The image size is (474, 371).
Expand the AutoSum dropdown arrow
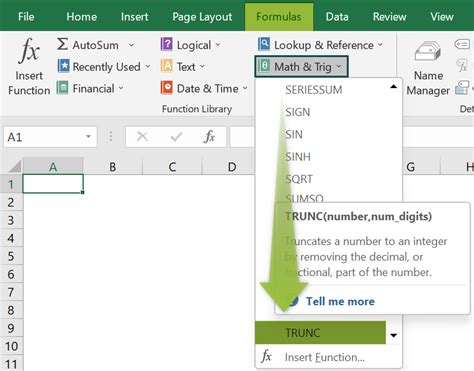click(131, 45)
